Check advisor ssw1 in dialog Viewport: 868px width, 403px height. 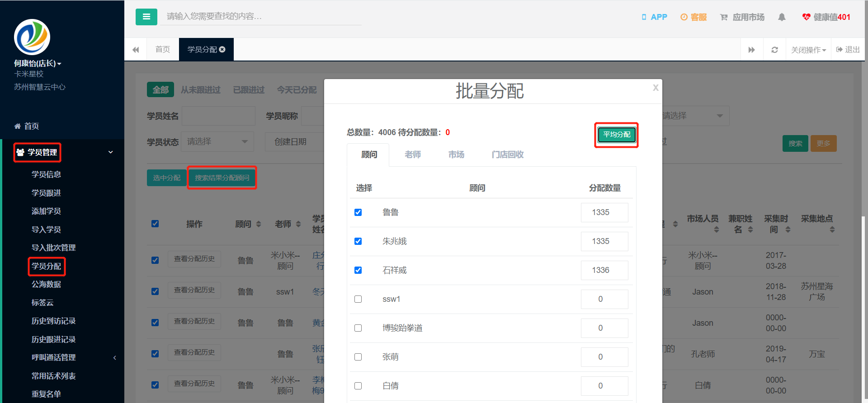(358, 299)
